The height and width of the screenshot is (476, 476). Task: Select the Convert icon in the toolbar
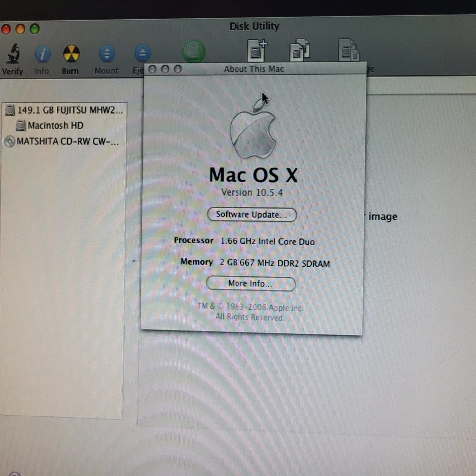300,50
